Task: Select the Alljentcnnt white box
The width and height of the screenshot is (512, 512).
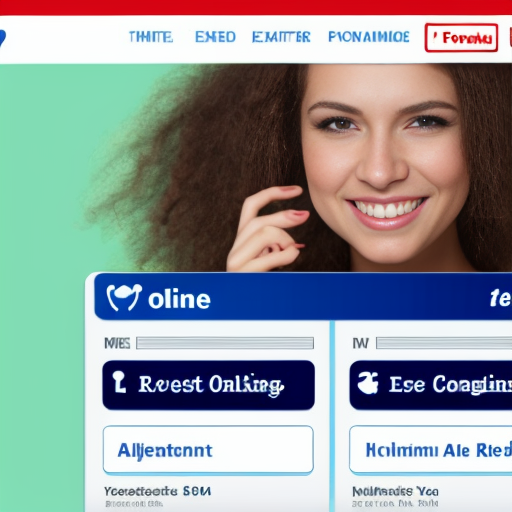Action: 208,450
